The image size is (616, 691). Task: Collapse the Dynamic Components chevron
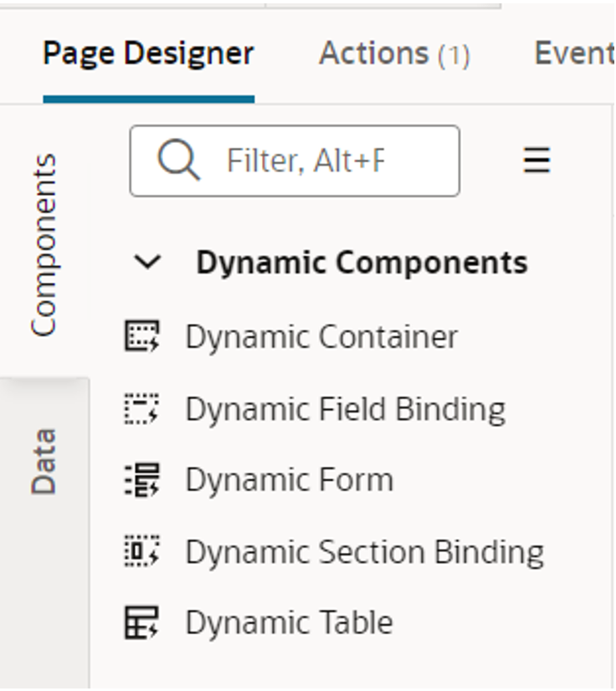pos(148,263)
